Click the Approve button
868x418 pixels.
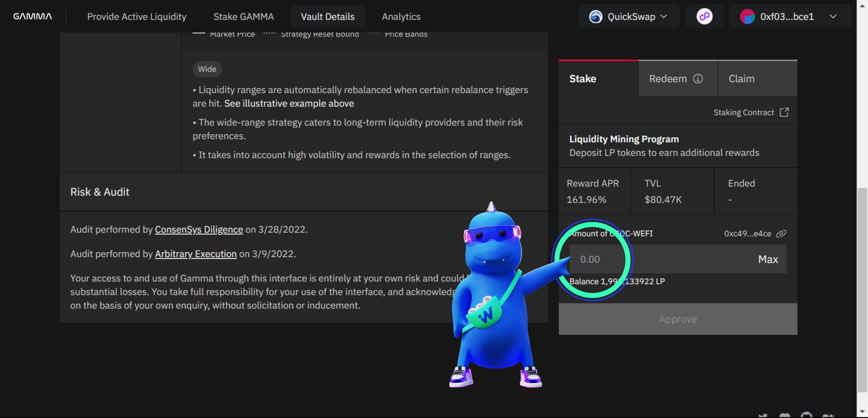coord(678,319)
